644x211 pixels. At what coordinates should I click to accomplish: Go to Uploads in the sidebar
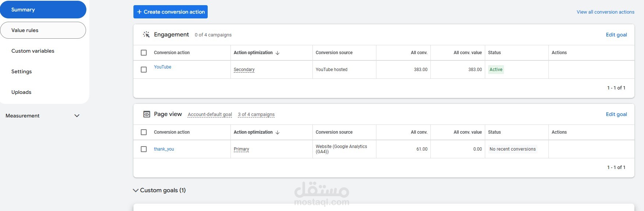21,92
